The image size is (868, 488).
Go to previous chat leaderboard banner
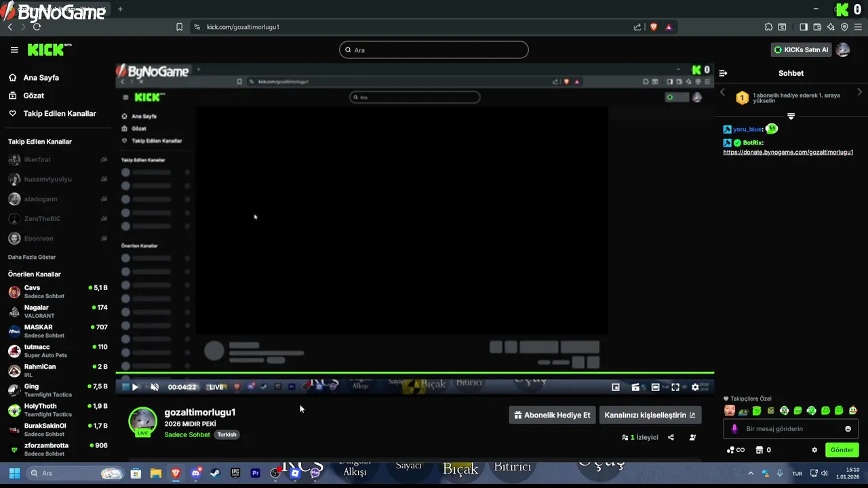pos(722,91)
